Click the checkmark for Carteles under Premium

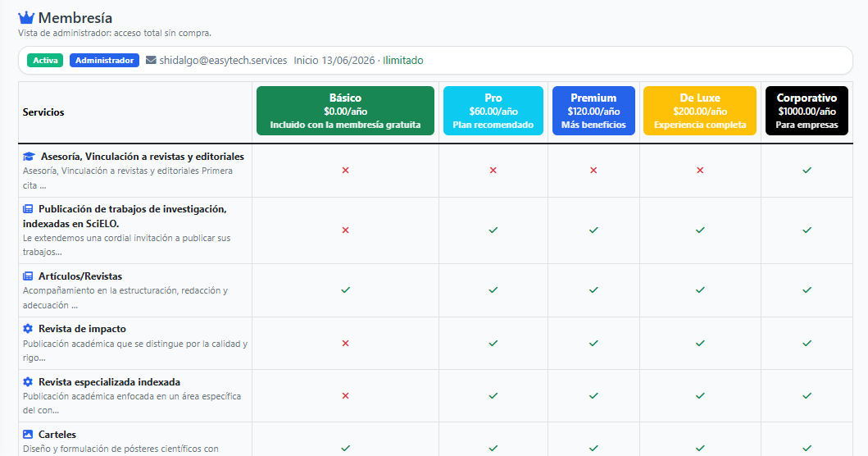(x=593, y=448)
